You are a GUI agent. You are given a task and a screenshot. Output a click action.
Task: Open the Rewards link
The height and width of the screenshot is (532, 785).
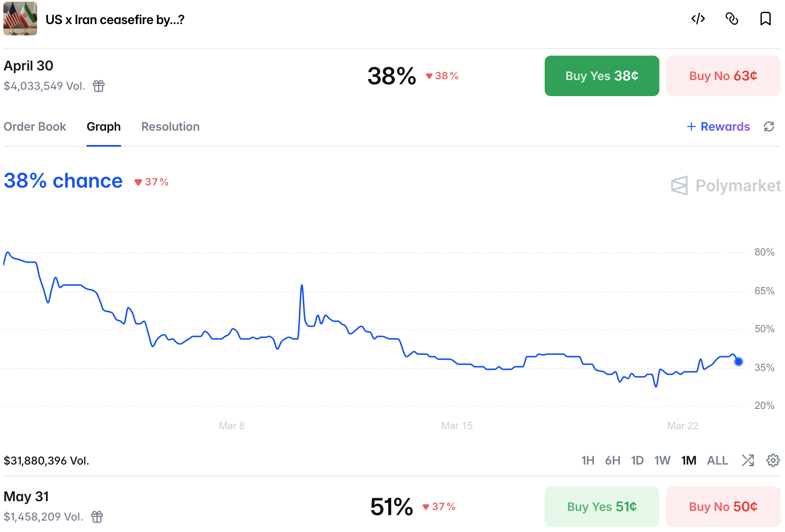point(719,126)
